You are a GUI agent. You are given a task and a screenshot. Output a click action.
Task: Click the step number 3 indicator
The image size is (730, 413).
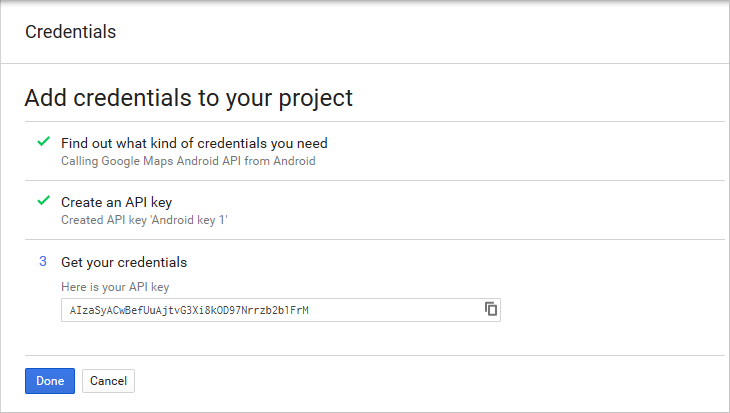point(43,261)
